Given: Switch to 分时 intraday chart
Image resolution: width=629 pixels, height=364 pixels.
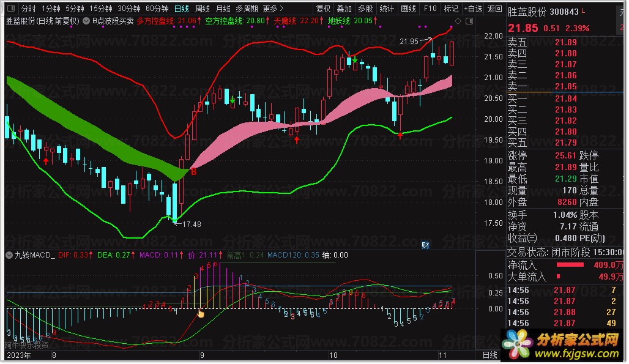Looking at the screenshot, I should coord(29,9).
